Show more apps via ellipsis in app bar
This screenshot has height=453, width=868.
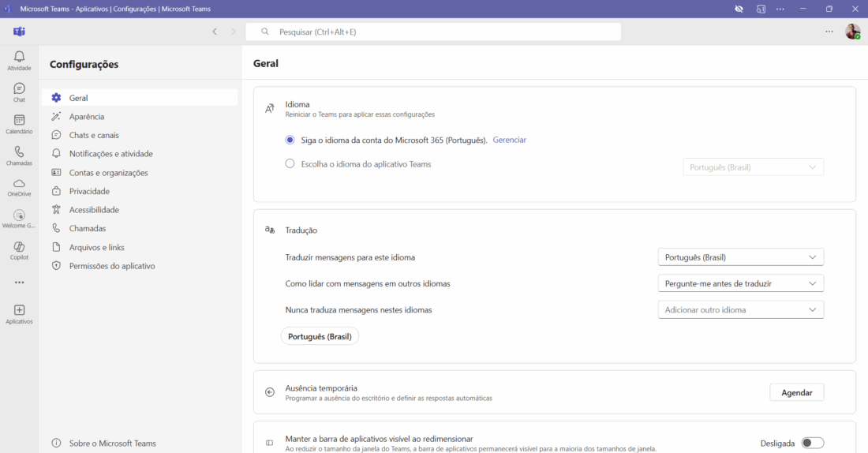coord(20,283)
